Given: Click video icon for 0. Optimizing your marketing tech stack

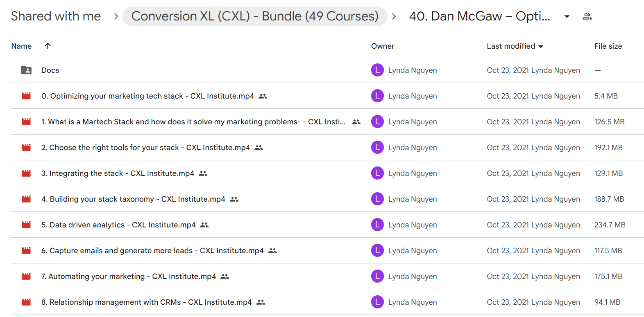Looking at the screenshot, I should [x=26, y=96].
